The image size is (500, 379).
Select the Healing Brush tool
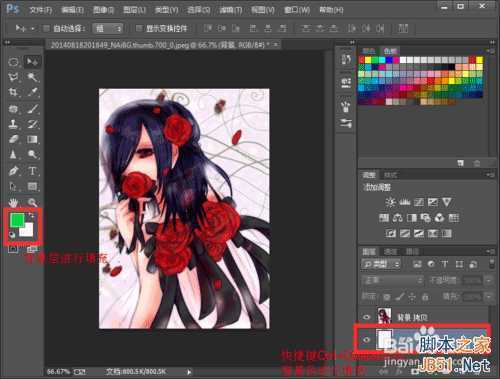point(13,109)
